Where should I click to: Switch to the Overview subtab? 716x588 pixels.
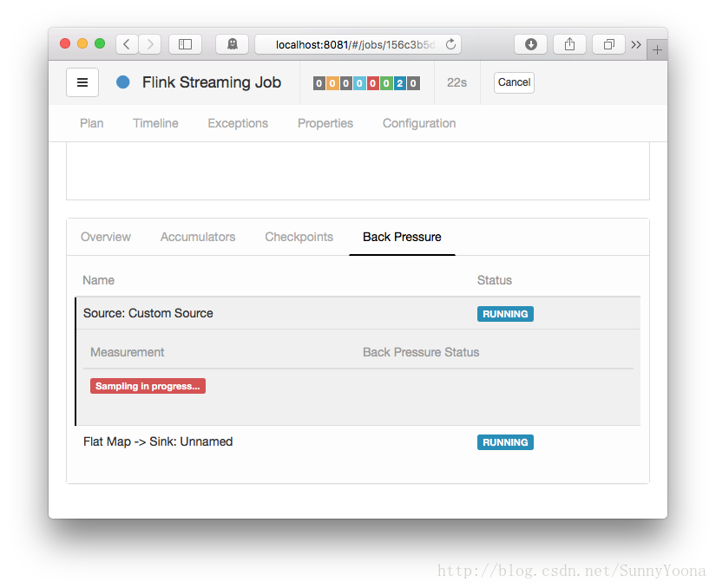tap(106, 237)
